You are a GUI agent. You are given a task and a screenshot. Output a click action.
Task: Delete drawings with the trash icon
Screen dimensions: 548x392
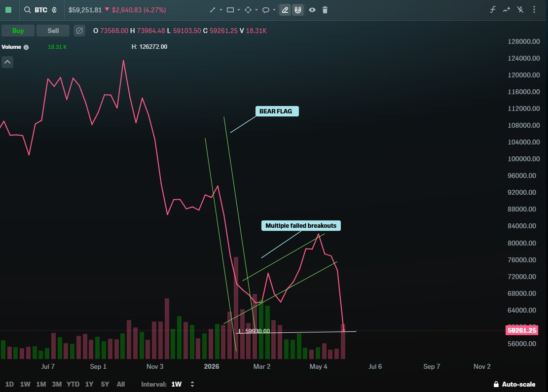(x=325, y=10)
